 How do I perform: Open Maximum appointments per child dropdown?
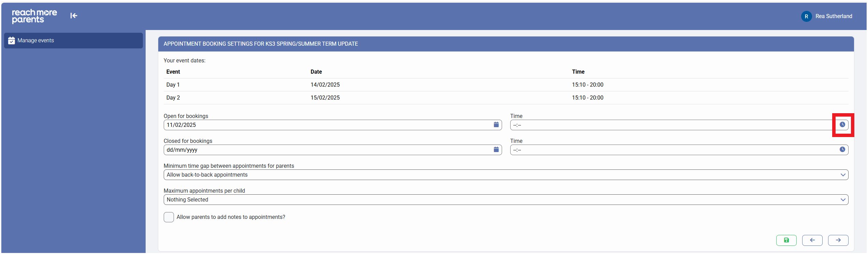pyautogui.click(x=506, y=200)
